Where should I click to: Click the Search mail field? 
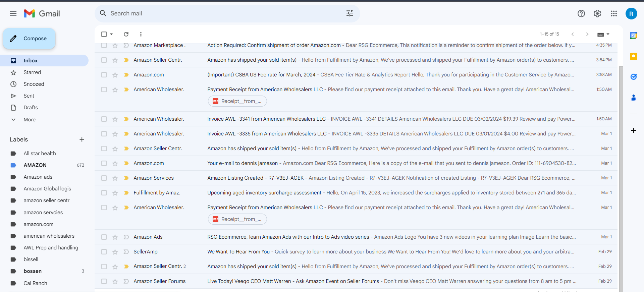click(227, 13)
